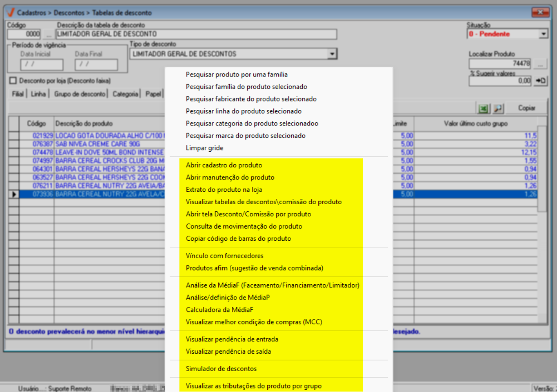Open the Situação dropdown
The width and height of the screenshot is (557, 392).
pos(543,34)
